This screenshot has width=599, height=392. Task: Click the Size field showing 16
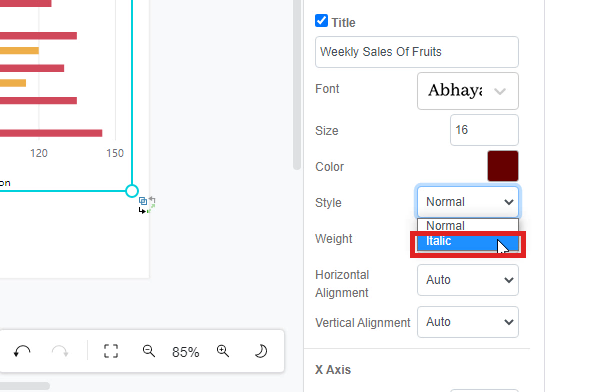coord(484,130)
